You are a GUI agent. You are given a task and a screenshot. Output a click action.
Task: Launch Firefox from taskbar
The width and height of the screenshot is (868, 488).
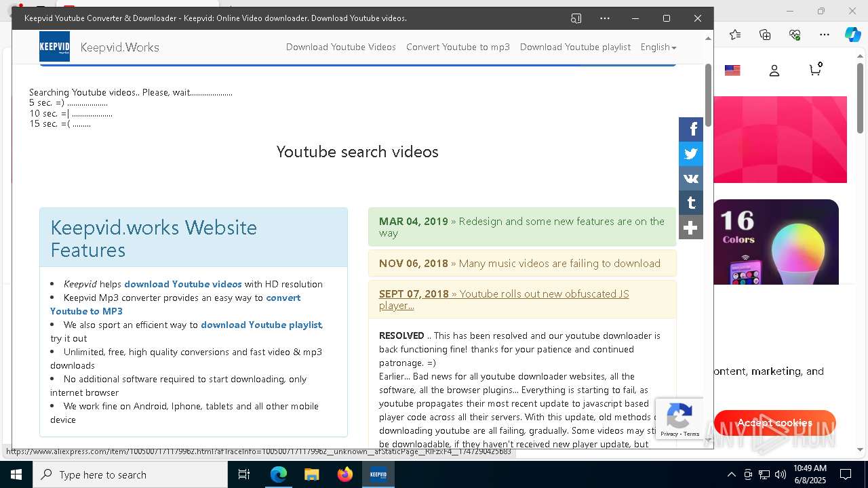pyautogui.click(x=345, y=474)
